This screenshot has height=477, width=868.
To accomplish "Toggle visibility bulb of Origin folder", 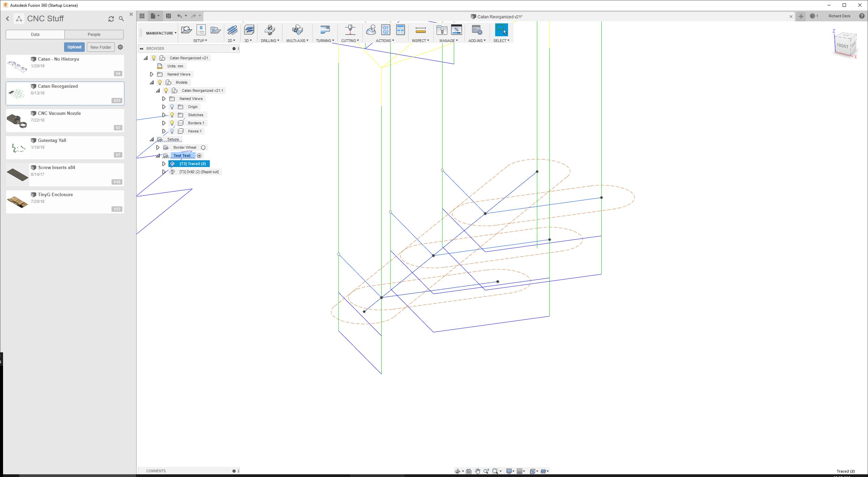I will pyautogui.click(x=172, y=107).
